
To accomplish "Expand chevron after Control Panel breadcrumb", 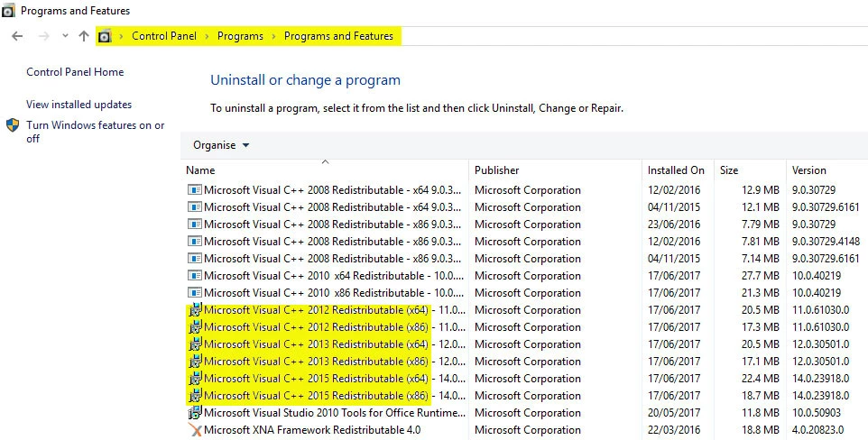I will coord(207,37).
